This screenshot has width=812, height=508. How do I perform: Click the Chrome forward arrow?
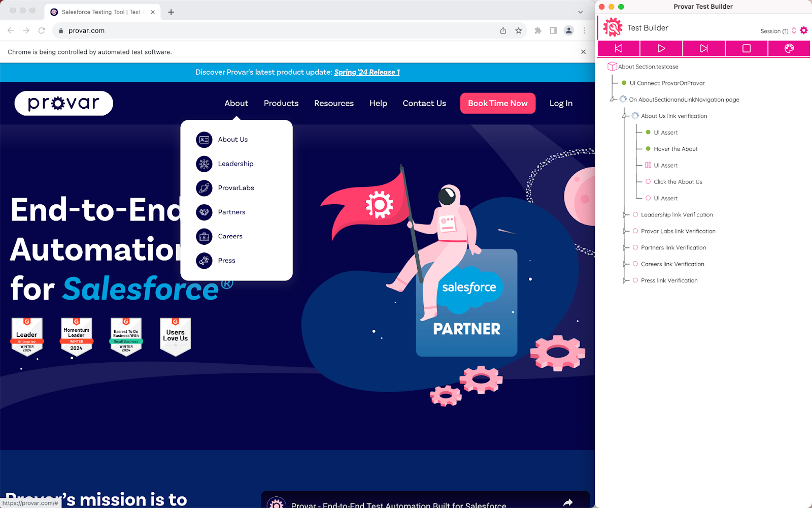tap(26, 30)
